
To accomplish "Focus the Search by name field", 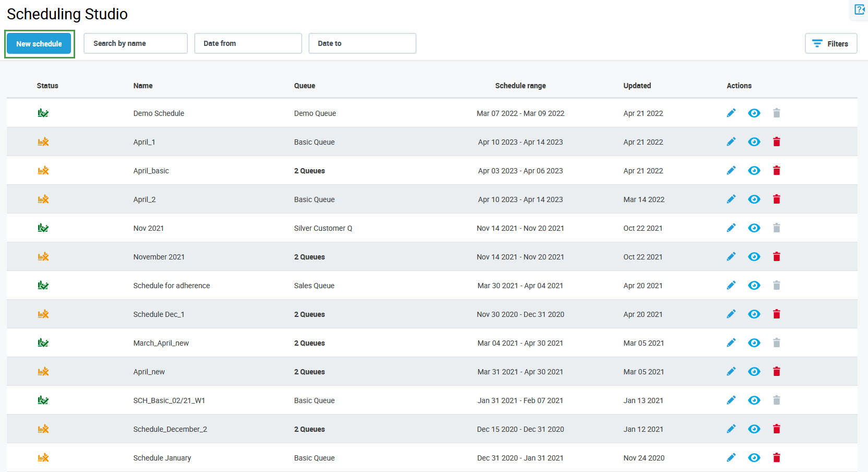I will 136,43.
